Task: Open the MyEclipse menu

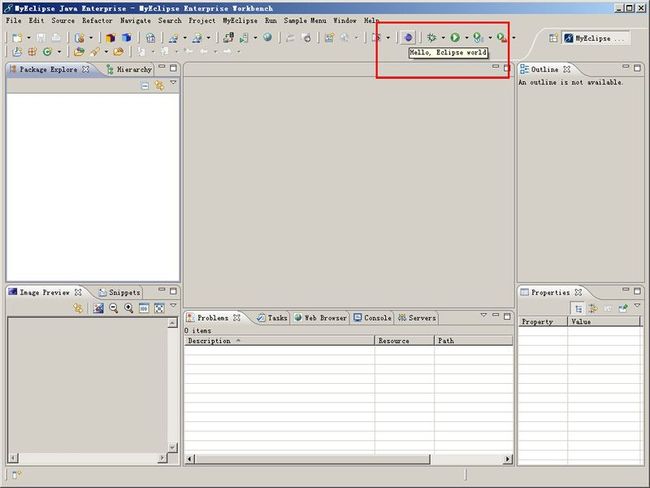Action: (x=240, y=20)
